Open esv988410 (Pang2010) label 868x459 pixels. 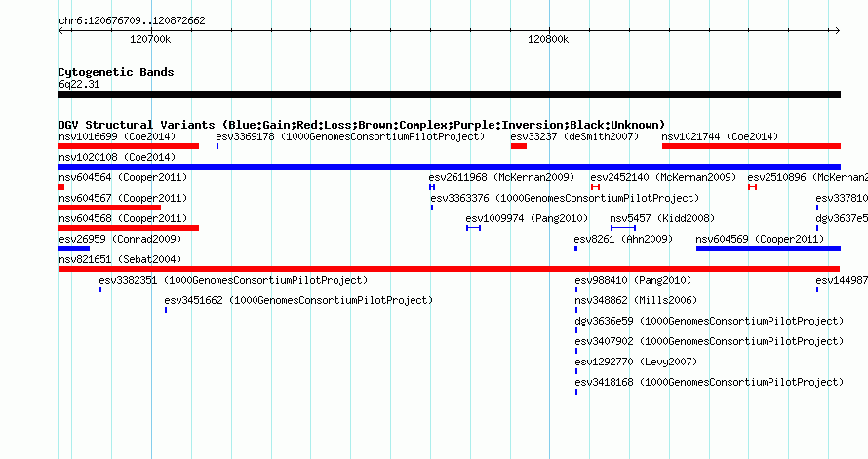[633, 280]
